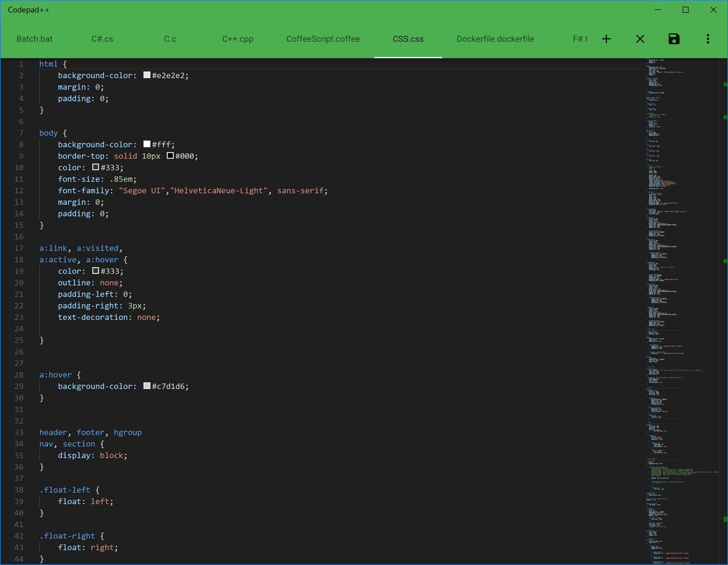
Task: Click the plus icon to add new tab
Action: (x=606, y=39)
